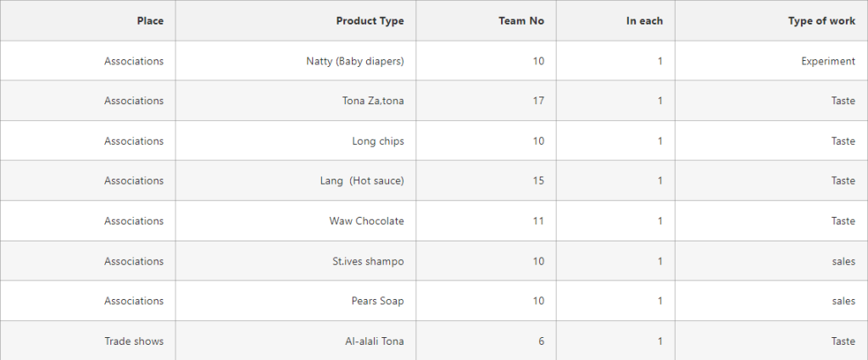Click the Trade shows place cell

88,341
